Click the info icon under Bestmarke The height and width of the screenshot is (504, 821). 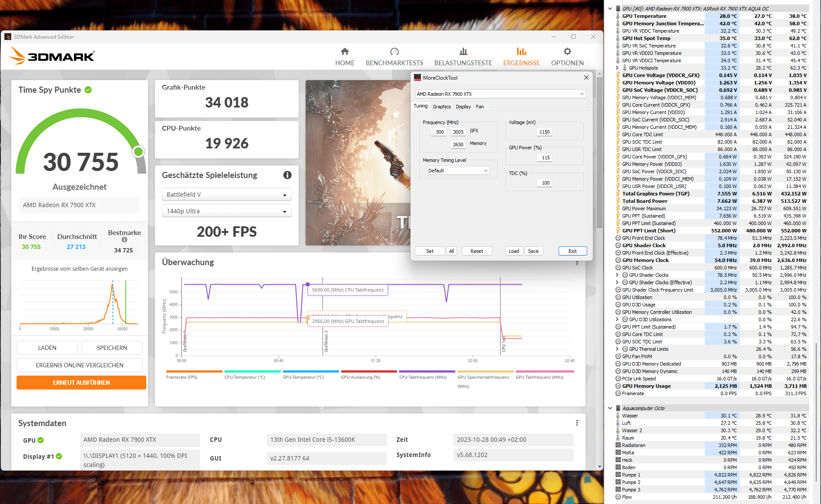pos(124,240)
